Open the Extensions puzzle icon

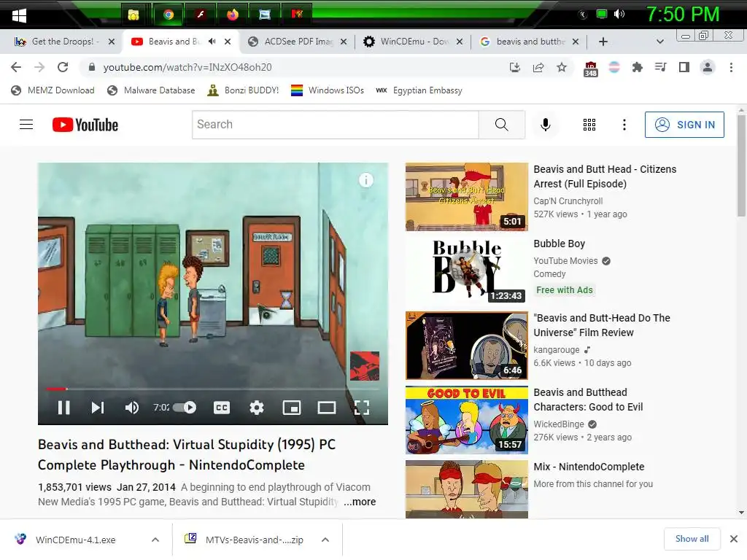coord(637,68)
